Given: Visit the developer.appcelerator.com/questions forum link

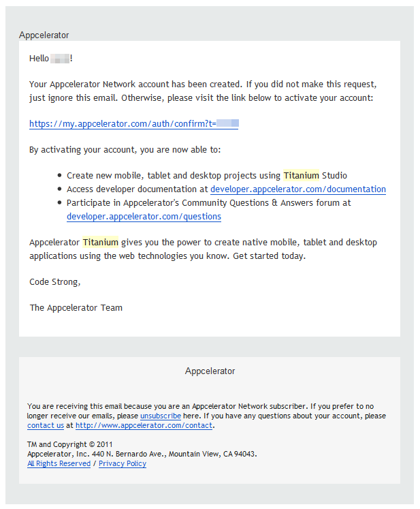Looking at the screenshot, I should (144, 217).
